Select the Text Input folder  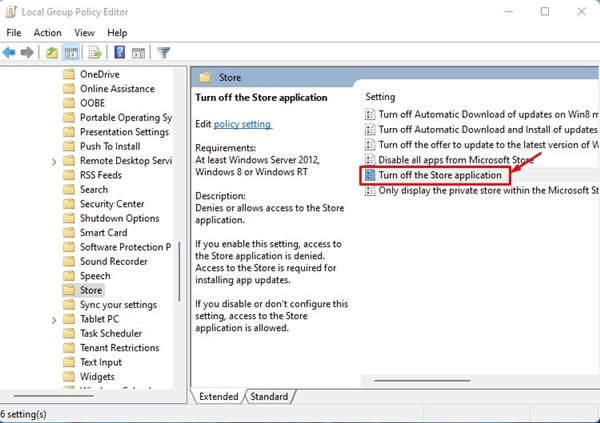pos(101,362)
